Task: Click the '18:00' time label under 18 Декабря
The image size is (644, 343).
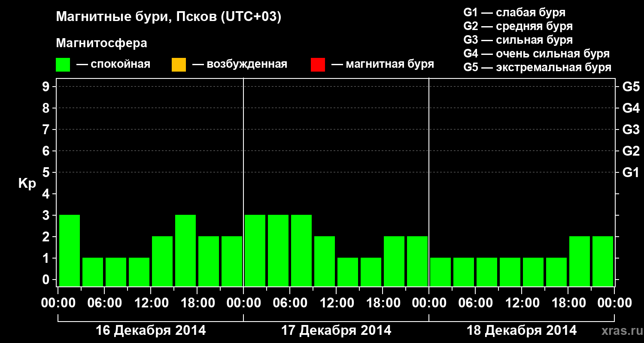Action: tap(568, 303)
